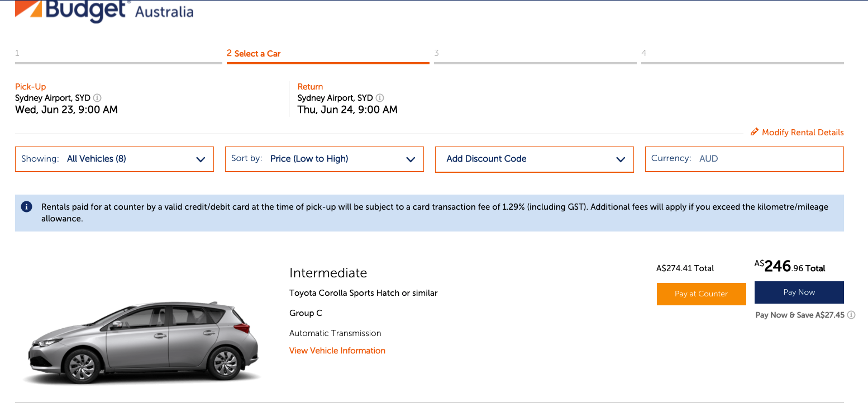
Task: Click the Toyota Corolla car image
Action: (142, 343)
